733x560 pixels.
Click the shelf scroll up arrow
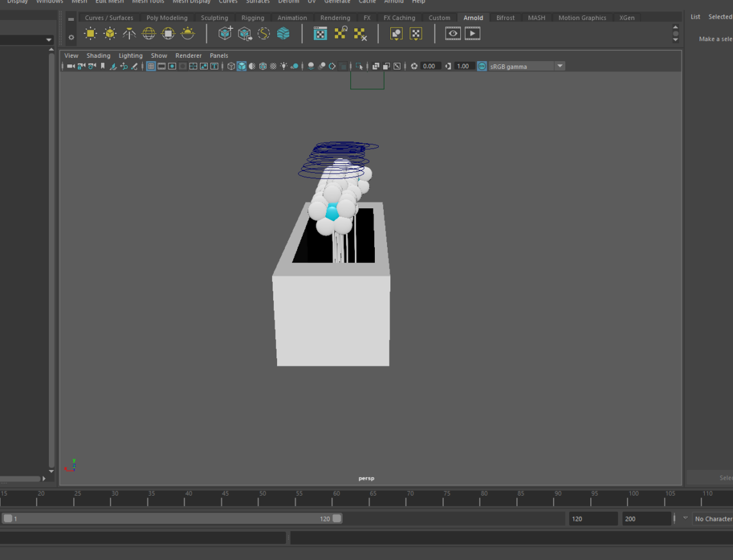click(x=676, y=27)
